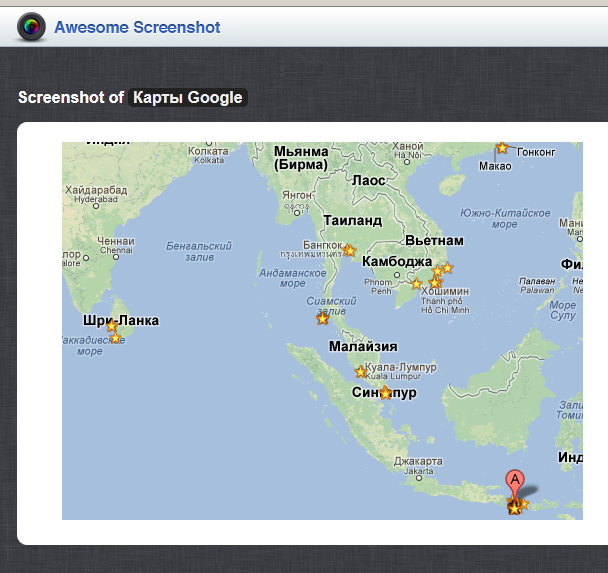
Task: Click the Вьетнам map label
Action: click(434, 241)
